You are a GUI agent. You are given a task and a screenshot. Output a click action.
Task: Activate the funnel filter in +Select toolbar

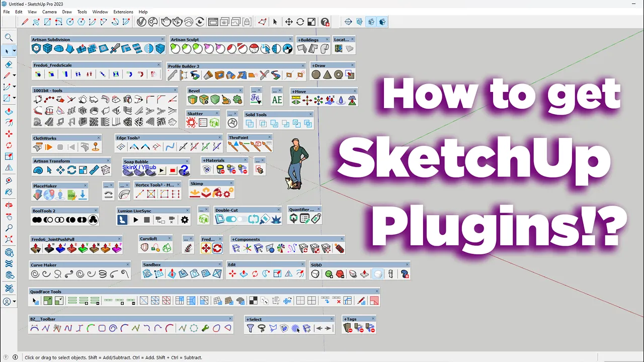pyautogui.click(x=251, y=328)
